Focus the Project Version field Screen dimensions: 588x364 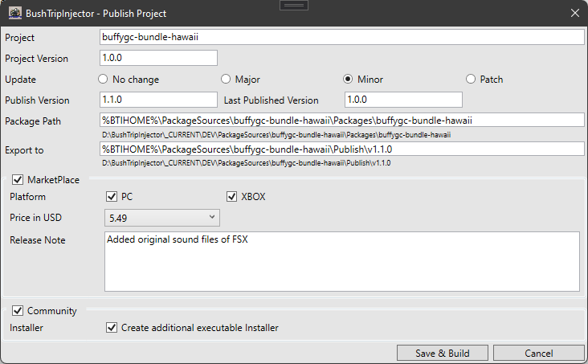pyautogui.click(x=158, y=58)
